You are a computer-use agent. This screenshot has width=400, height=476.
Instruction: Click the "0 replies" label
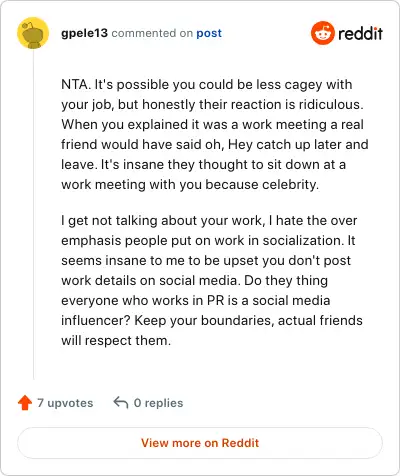158,403
